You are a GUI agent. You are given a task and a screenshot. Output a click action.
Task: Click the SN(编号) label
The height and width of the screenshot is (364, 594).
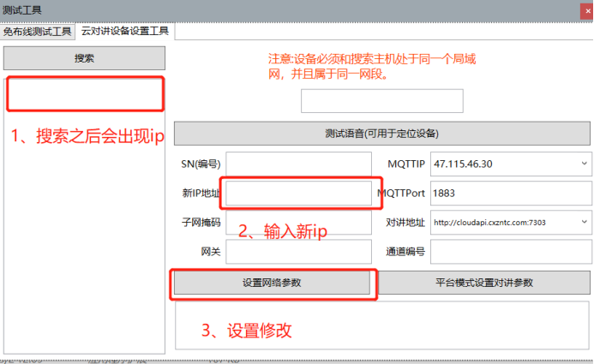pyautogui.click(x=201, y=164)
